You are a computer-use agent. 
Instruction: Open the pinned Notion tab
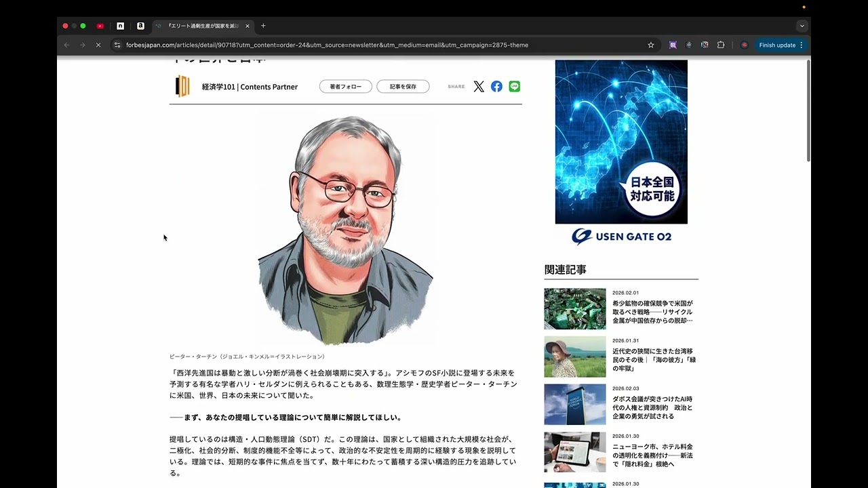click(120, 26)
